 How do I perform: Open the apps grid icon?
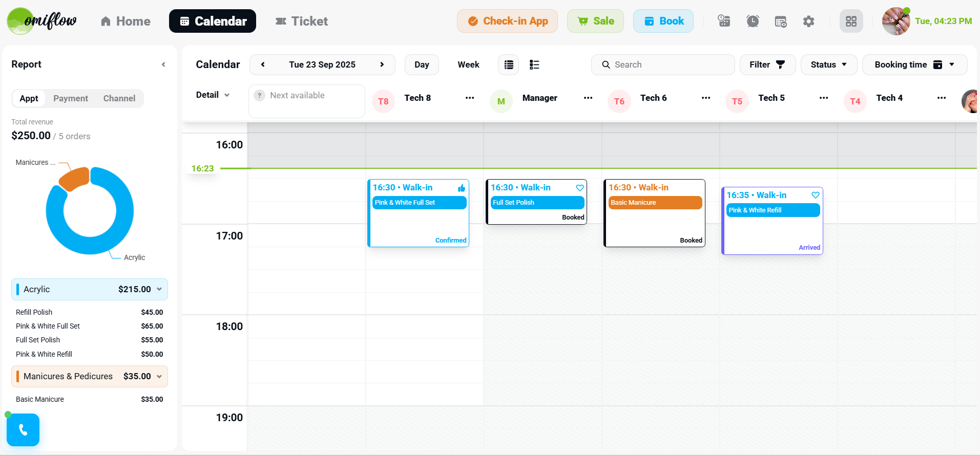coord(851,21)
